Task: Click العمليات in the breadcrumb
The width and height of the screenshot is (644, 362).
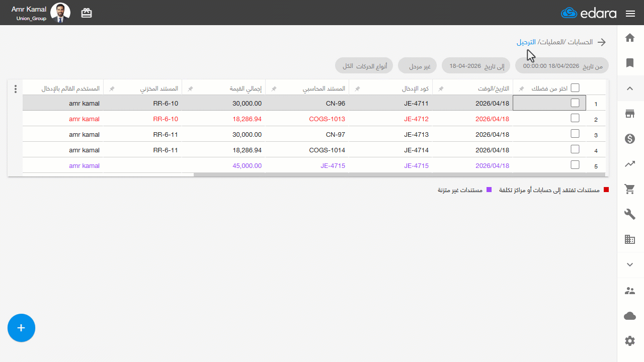Action: 551,42
